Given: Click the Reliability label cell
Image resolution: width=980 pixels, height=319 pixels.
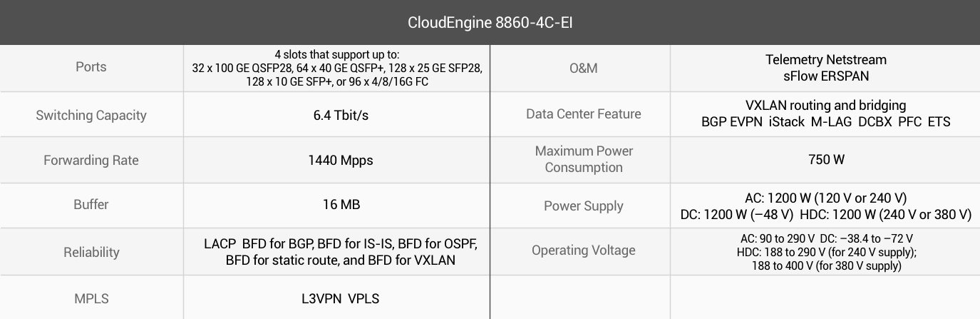Looking at the screenshot, I should coord(91,252).
